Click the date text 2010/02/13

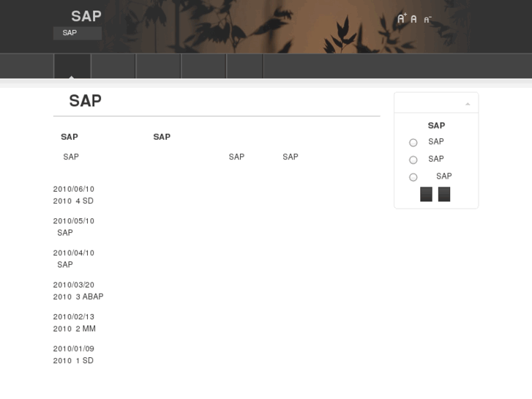point(74,317)
